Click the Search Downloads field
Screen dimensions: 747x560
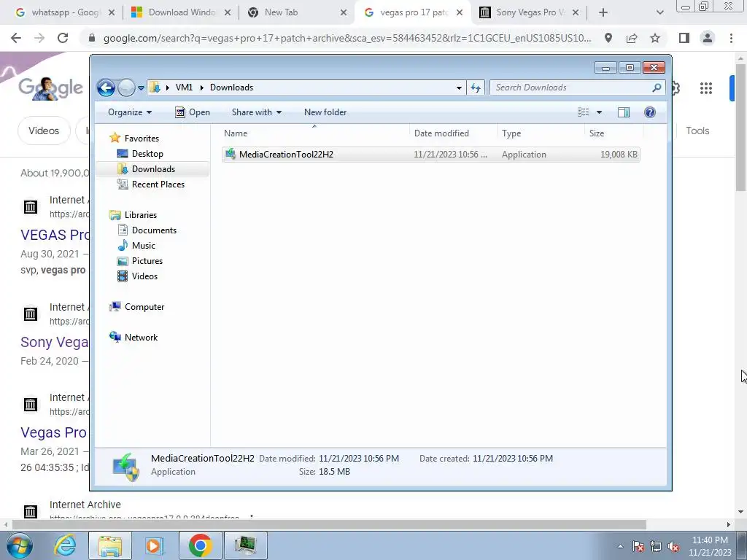pyautogui.click(x=577, y=87)
